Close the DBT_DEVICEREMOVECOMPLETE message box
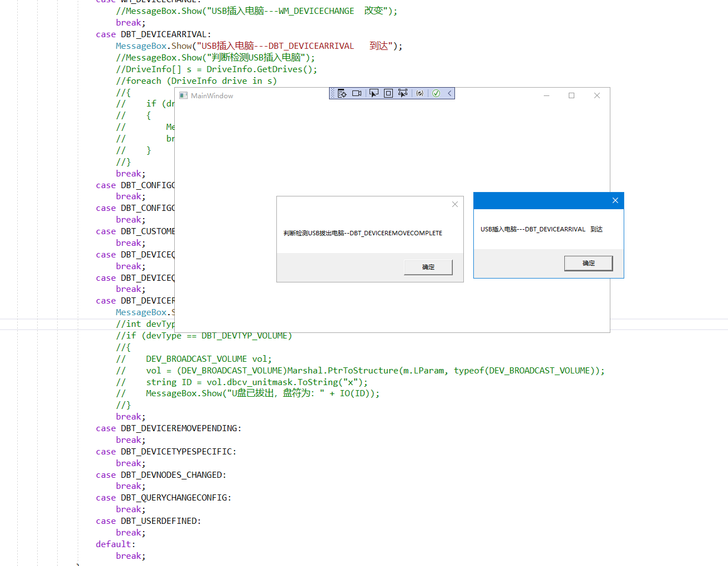The height and width of the screenshot is (566, 728). [x=455, y=204]
